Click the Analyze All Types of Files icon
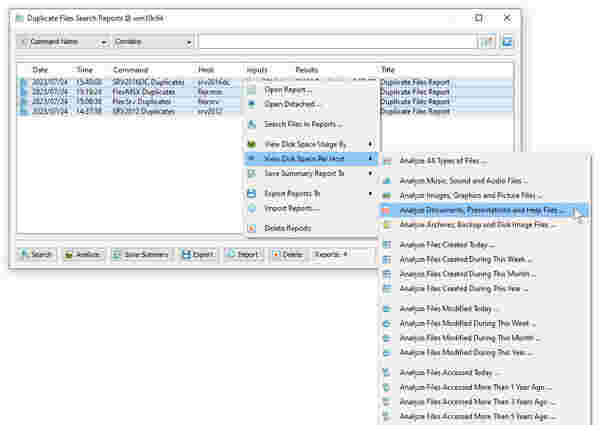 pyautogui.click(x=386, y=160)
